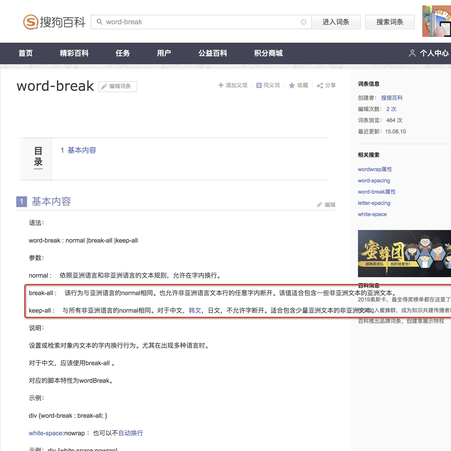Click the 目录 label
The image size is (451, 451).
(x=38, y=157)
